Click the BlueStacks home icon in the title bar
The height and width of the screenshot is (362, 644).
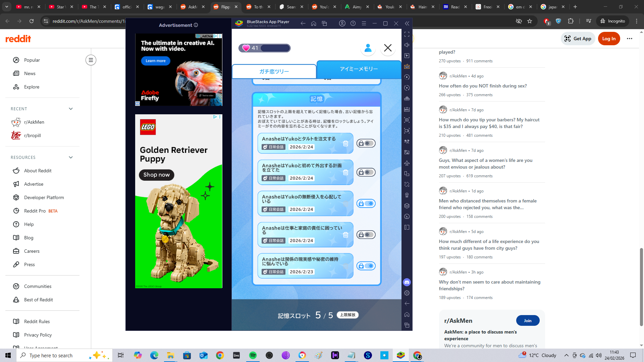coord(314,23)
